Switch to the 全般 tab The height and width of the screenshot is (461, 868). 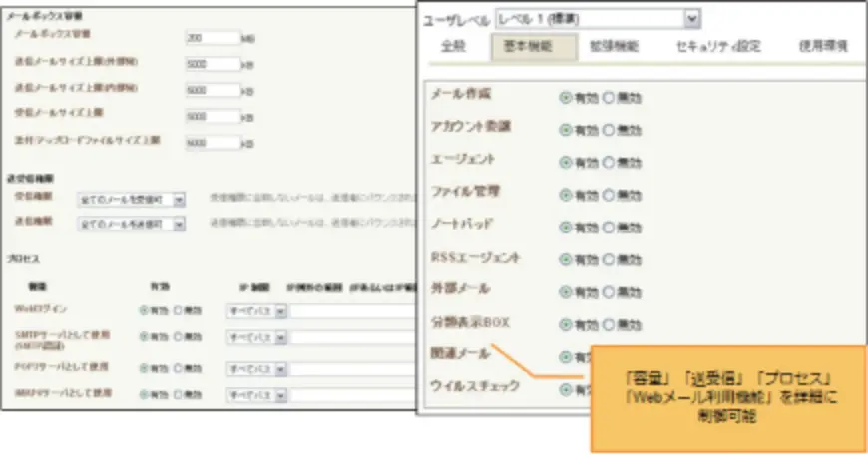coord(453,46)
